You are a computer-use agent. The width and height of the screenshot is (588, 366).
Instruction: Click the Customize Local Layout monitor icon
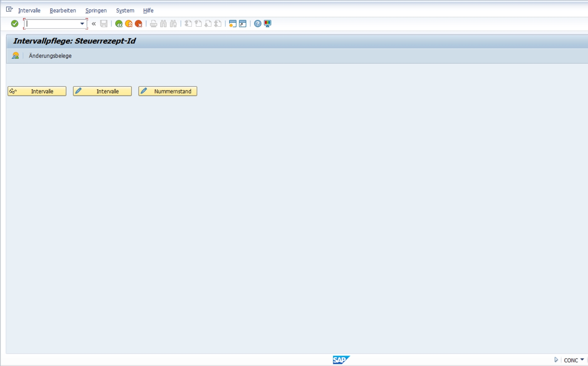click(x=267, y=24)
